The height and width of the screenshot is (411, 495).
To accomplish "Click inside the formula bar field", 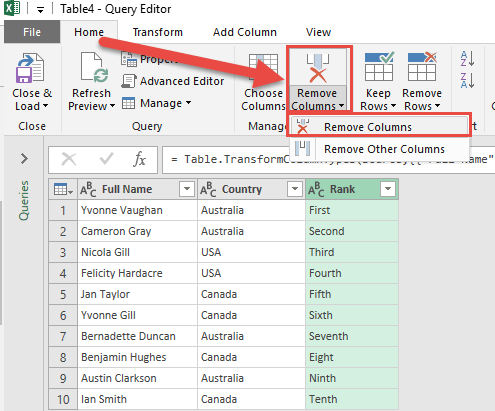I will click(328, 159).
